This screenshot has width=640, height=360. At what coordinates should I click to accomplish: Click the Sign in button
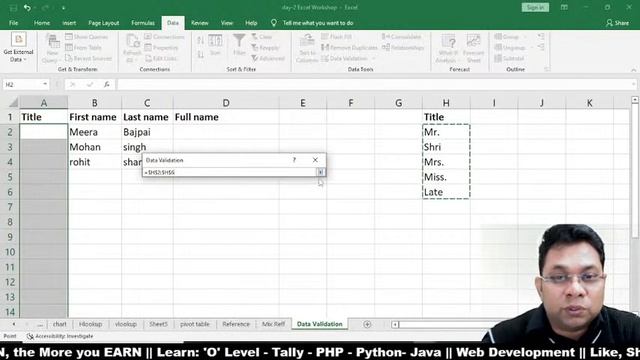tap(535, 7)
